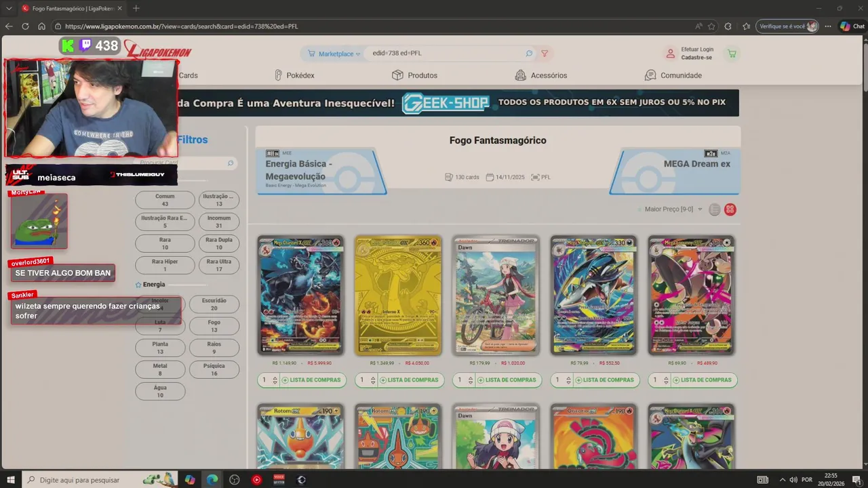Go to browser home page
The height and width of the screenshot is (488, 868).
[41, 26]
